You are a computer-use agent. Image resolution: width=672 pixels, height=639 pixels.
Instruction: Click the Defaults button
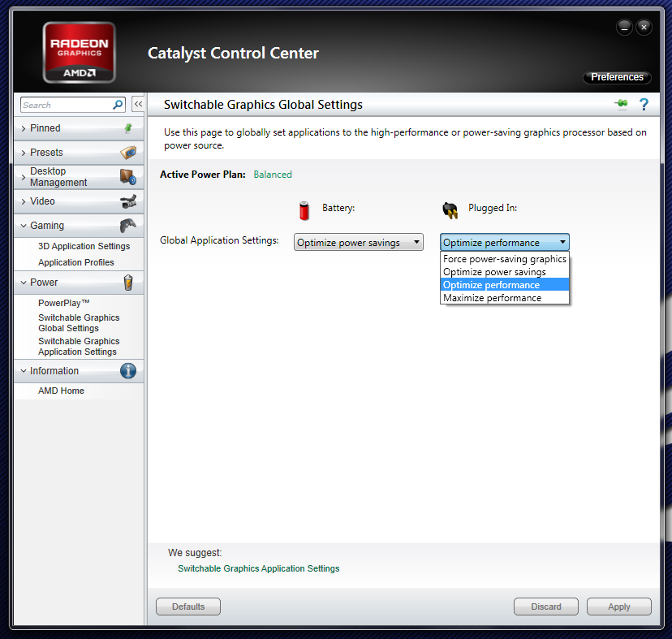[x=188, y=607]
